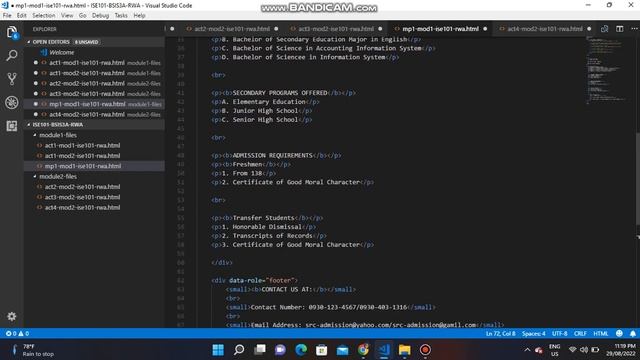Click the editor vertical scrollbar thumb
The width and height of the screenshot is (640, 360).
[x=638, y=178]
